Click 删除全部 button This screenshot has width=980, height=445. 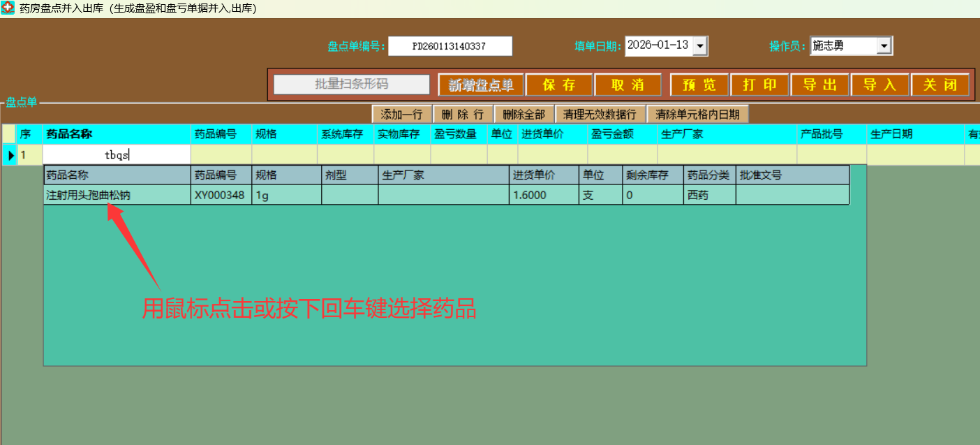point(524,115)
